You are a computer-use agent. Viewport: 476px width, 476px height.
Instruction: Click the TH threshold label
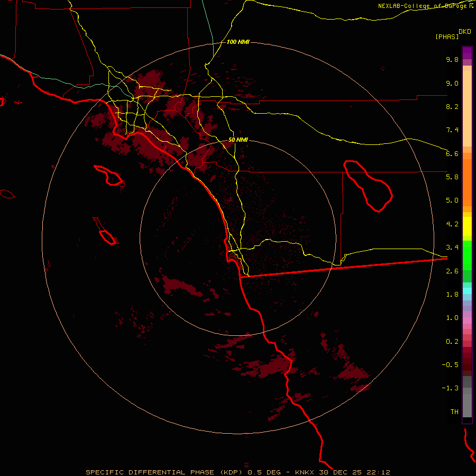coord(454,412)
